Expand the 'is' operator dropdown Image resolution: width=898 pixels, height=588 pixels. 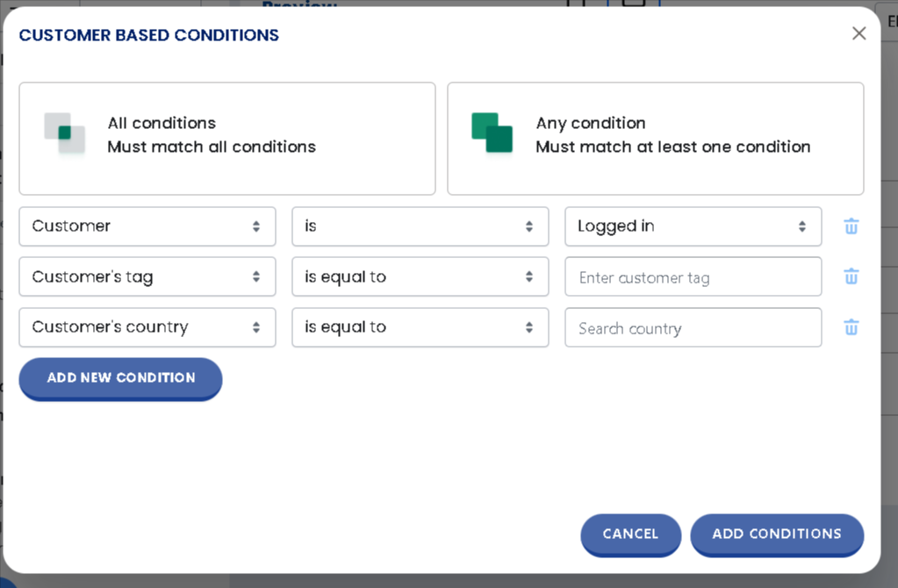[x=420, y=226]
